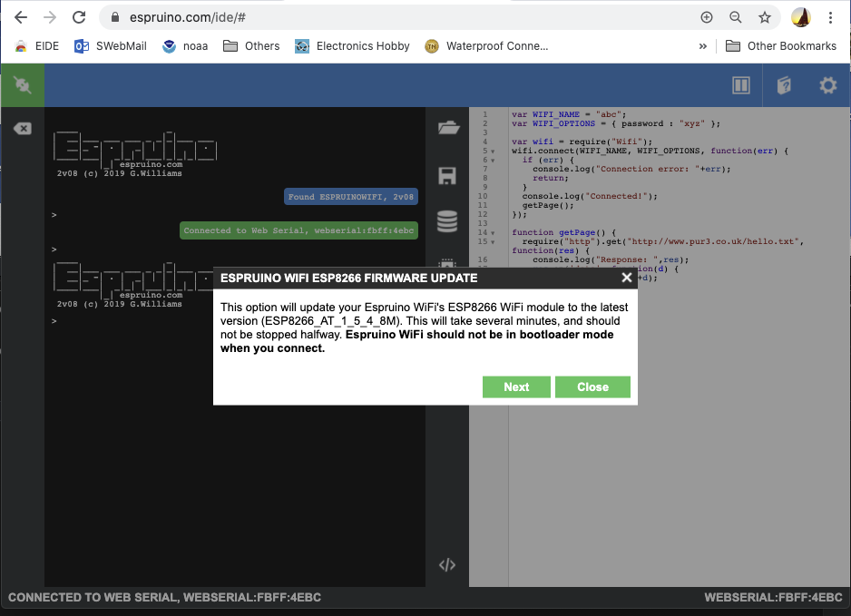Image resolution: width=851 pixels, height=616 pixels.
Task: Collapse code fold arrow on line 6
Action: pos(493,161)
